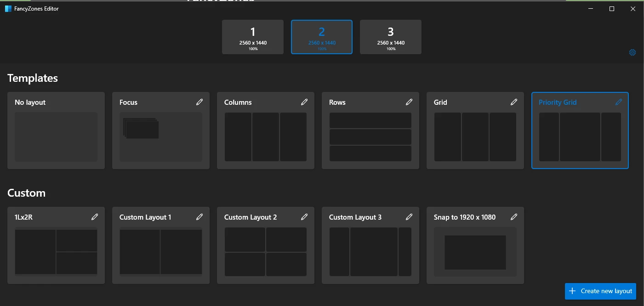The width and height of the screenshot is (644, 306).
Task: Apply Custom Layout 3 preview
Action: point(370,252)
